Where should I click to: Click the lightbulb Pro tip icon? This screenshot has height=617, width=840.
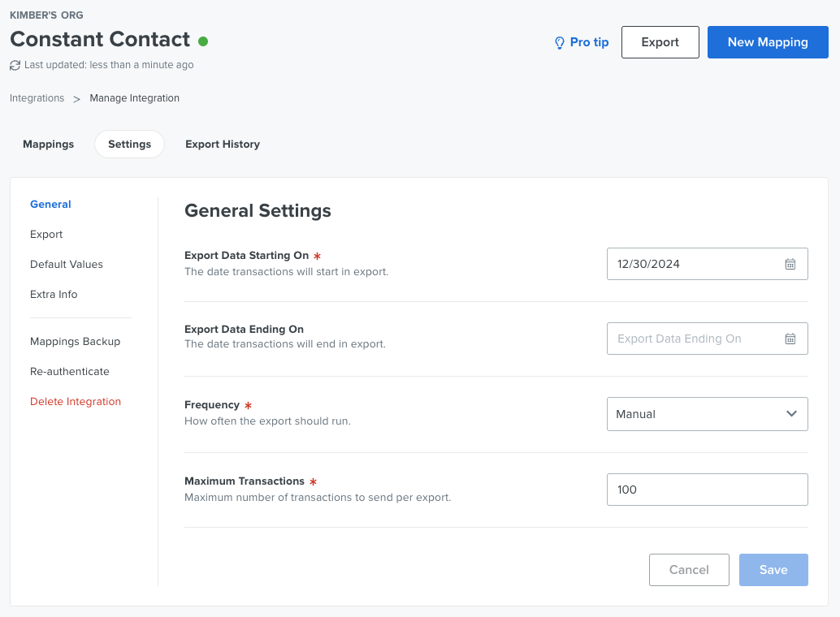[559, 43]
